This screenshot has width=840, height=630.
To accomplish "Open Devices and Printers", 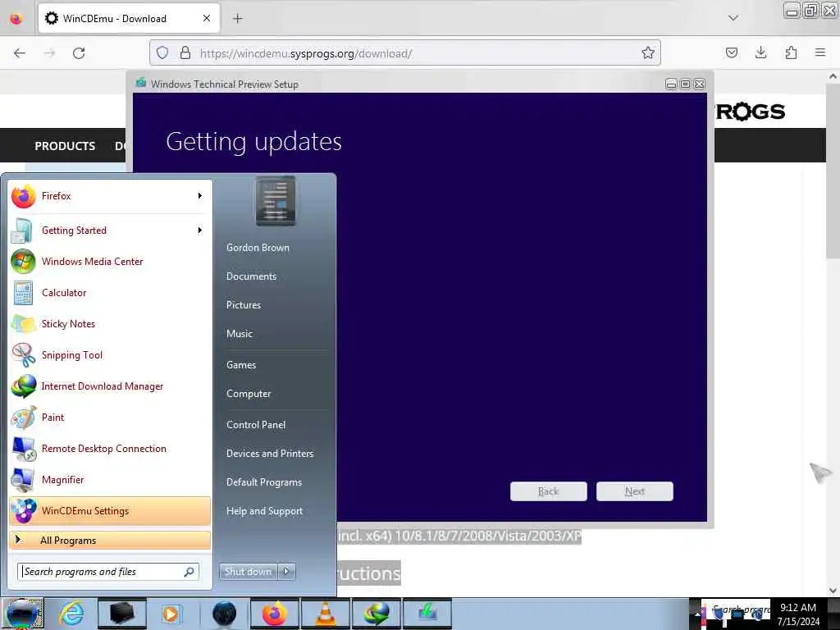I will click(x=269, y=454).
